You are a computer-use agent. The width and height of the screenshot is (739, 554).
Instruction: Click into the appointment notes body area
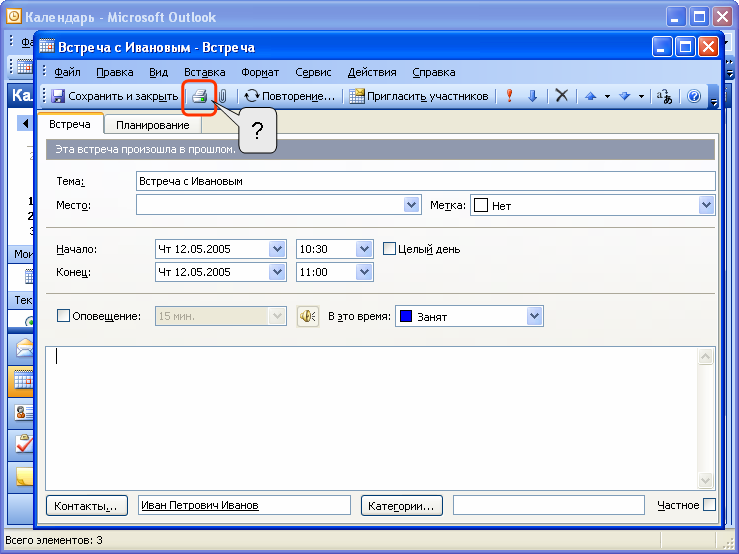371,418
